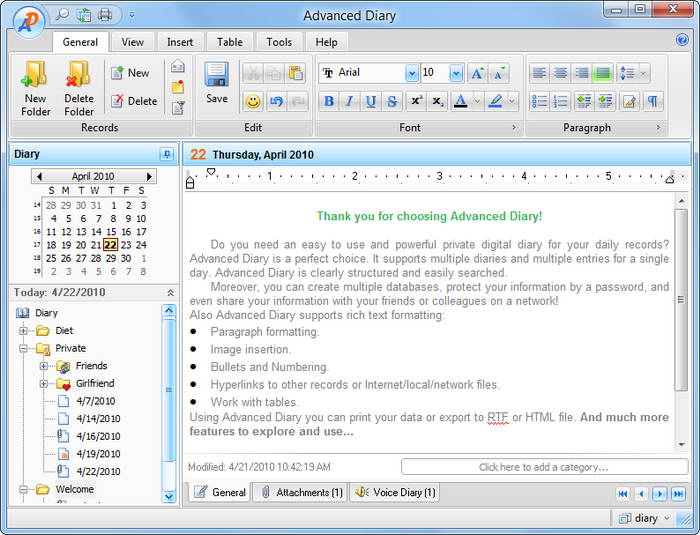Image resolution: width=700 pixels, height=535 pixels.
Task: Open the font color dropdown arrow
Action: tap(477, 101)
